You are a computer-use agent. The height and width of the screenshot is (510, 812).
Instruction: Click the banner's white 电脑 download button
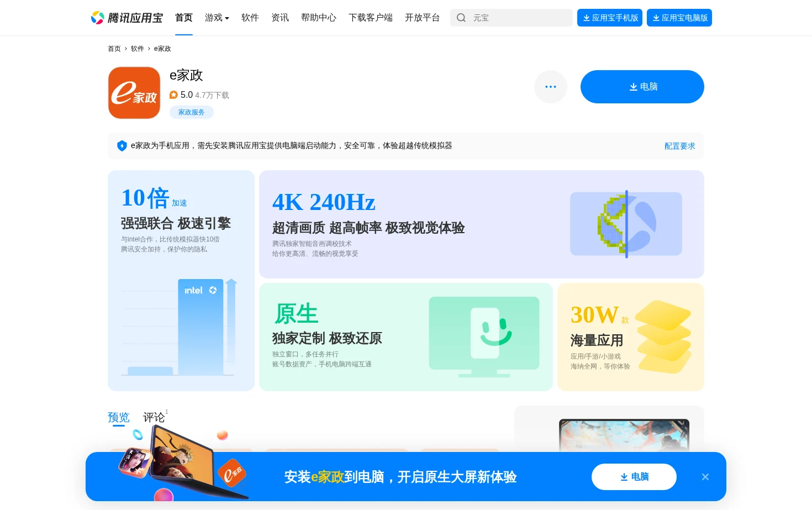pos(634,477)
